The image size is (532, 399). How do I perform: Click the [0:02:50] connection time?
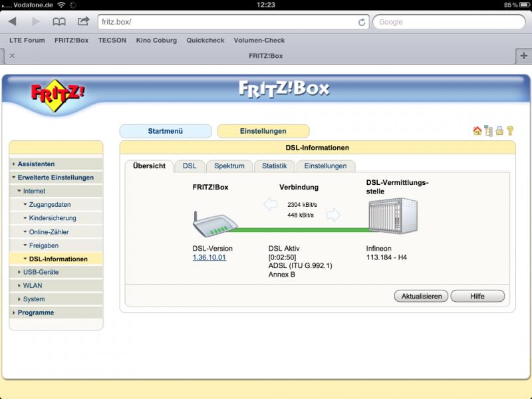[x=282, y=257]
